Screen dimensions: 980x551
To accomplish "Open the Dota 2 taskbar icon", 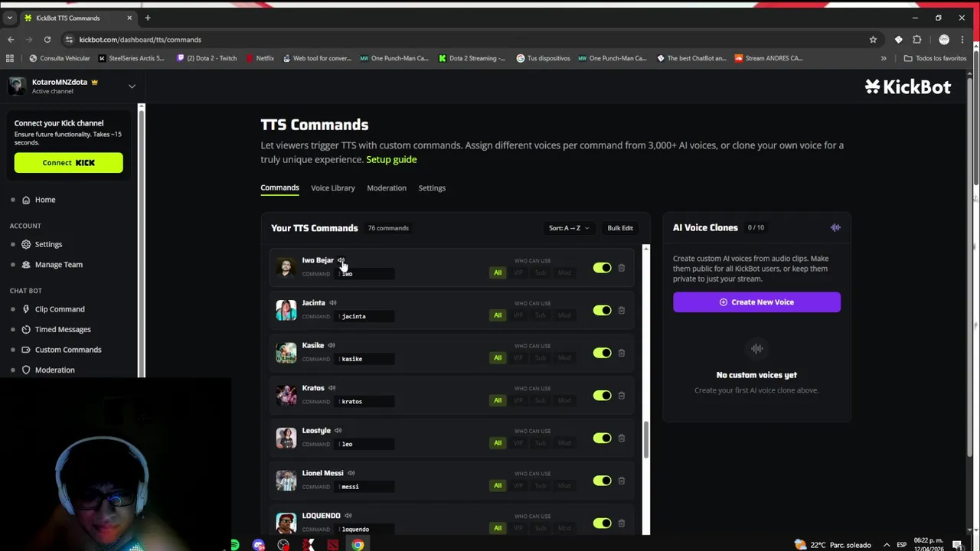I will pos(332,545).
